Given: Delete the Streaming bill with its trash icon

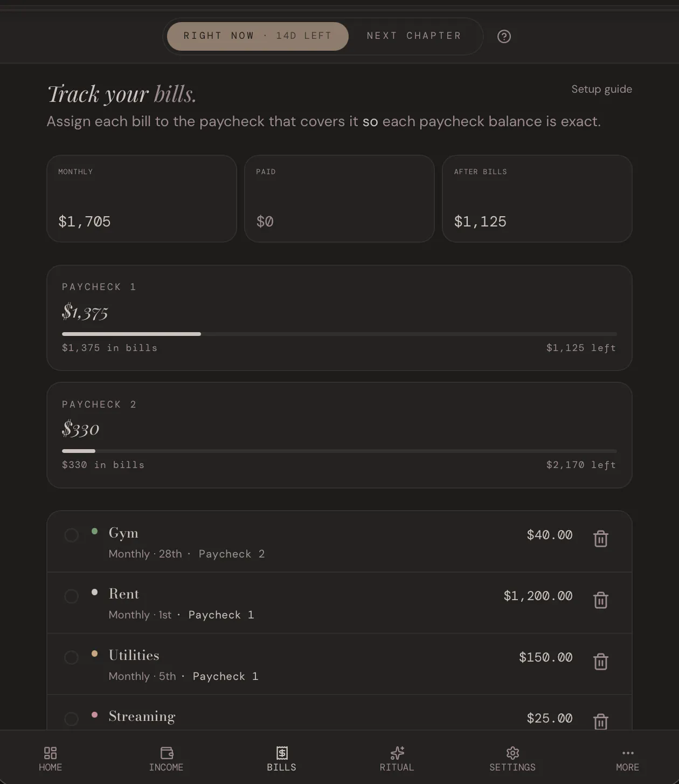Looking at the screenshot, I should pos(601,721).
